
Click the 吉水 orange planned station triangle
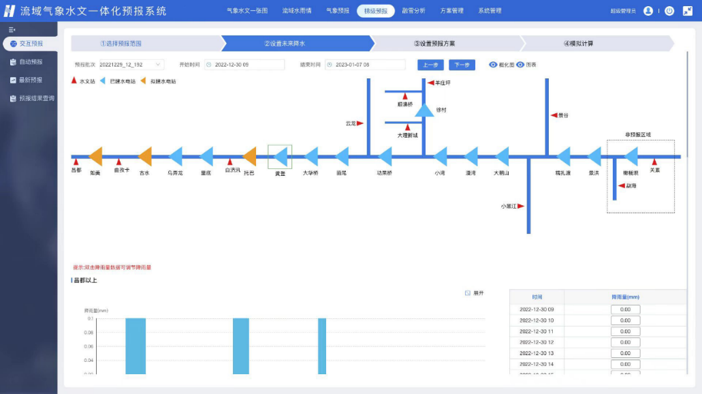pos(145,157)
